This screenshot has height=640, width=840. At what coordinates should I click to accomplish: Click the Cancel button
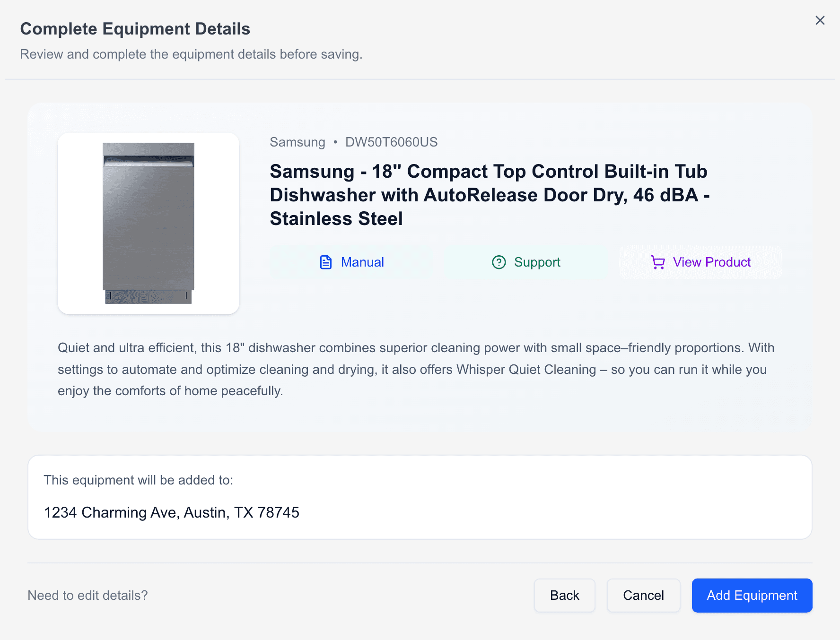pos(643,596)
